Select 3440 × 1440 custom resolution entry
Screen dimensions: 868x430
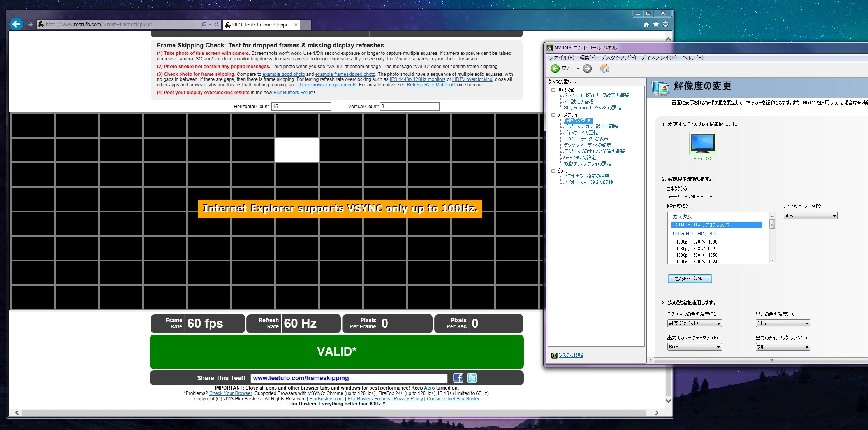pos(717,225)
